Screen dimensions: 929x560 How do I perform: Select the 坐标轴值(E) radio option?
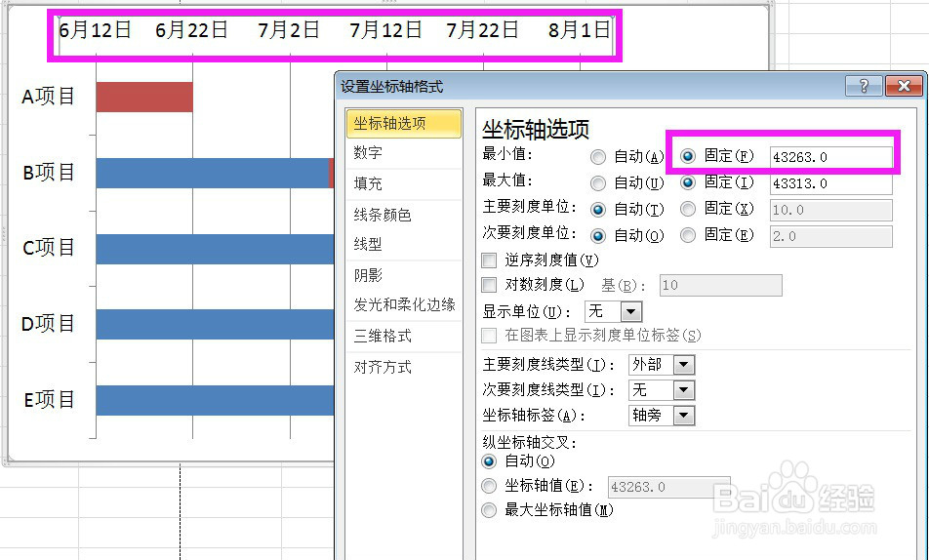pyautogui.click(x=489, y=486)
